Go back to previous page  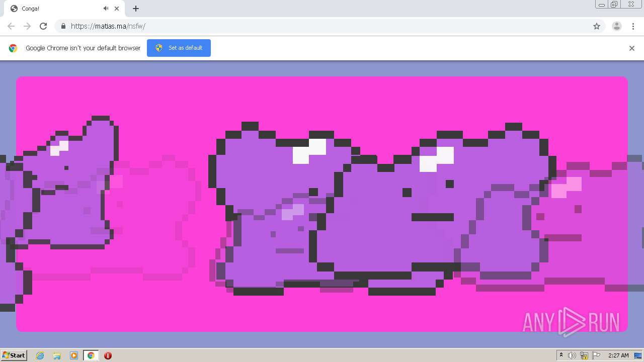pyautogui.click(x=11, y=26)
